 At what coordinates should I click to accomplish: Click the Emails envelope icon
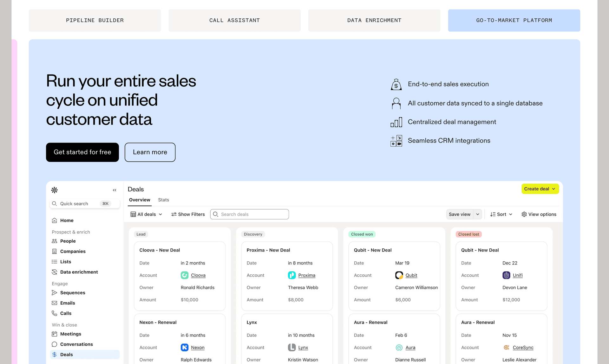coord(55,303)
